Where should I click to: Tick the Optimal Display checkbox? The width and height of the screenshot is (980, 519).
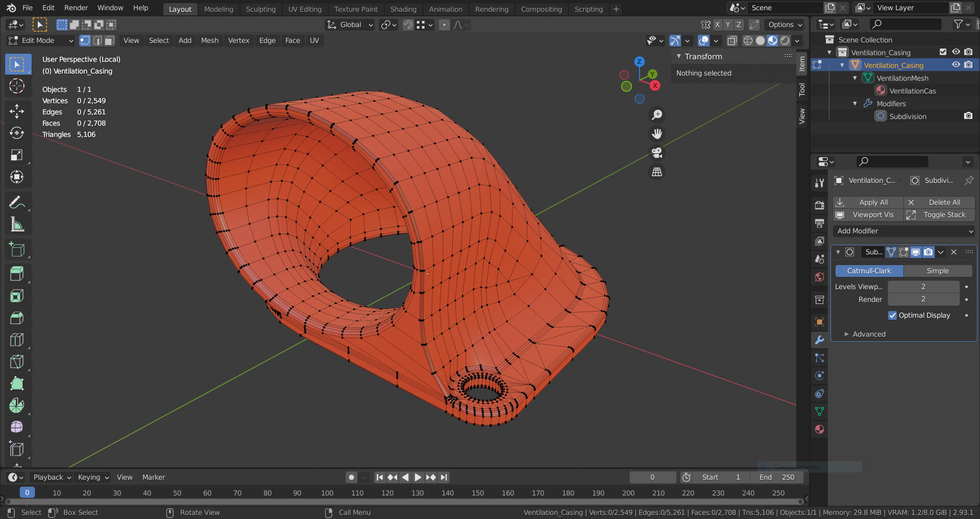click(892, 315)
